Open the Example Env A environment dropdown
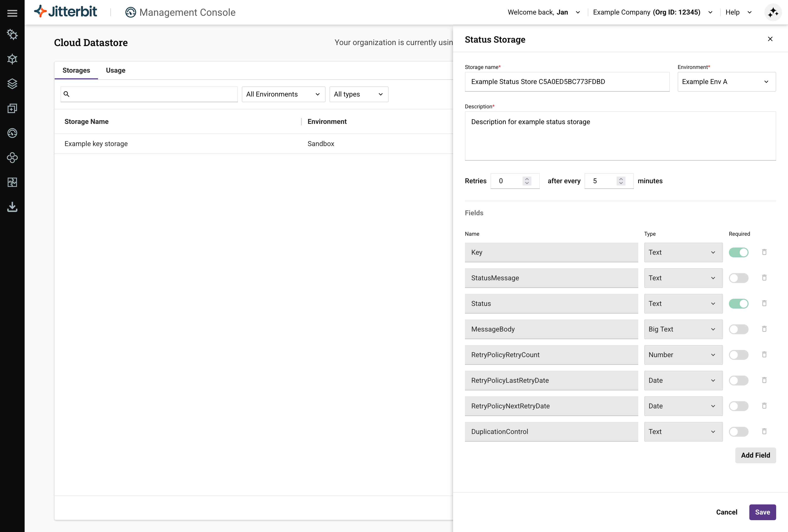Viewport: 788px width, 532px height. pos(726,82)
